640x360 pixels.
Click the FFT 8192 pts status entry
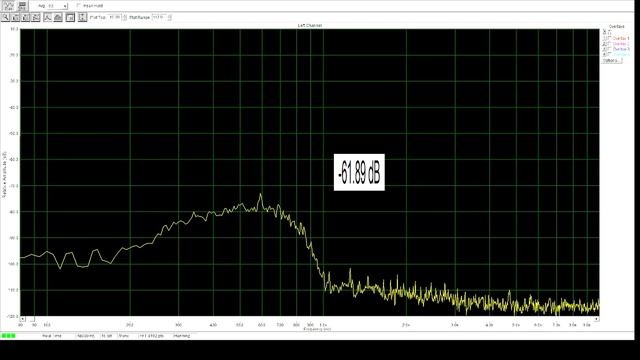point(152,336)
